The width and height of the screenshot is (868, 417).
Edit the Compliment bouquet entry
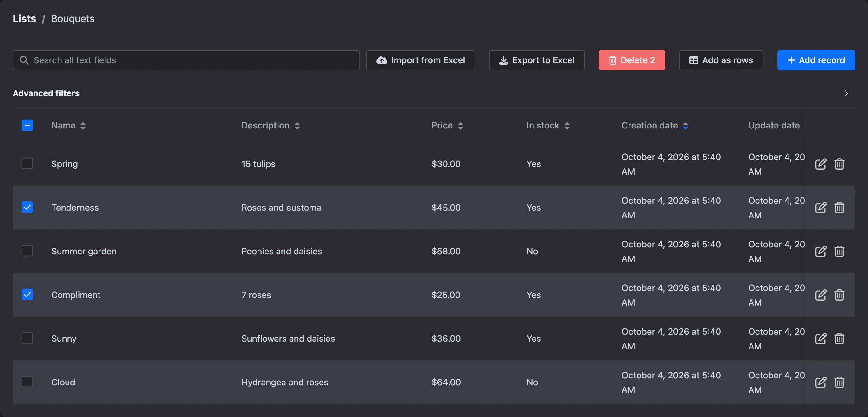pyautogui.click(x=820, y=295)
